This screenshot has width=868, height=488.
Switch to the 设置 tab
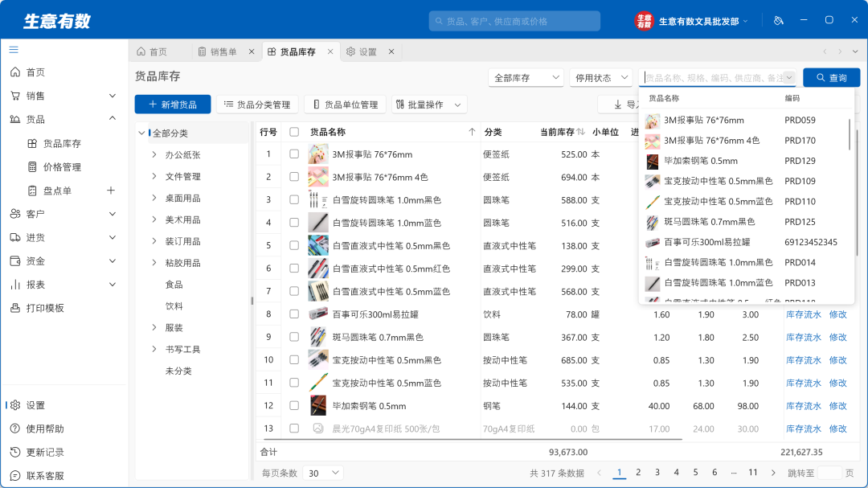tap(362, 51)
